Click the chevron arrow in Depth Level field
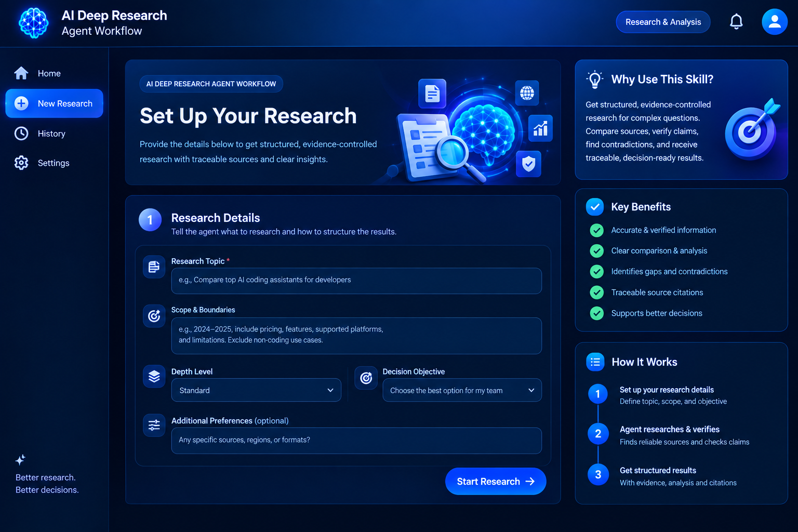 (x=330, y=390)
